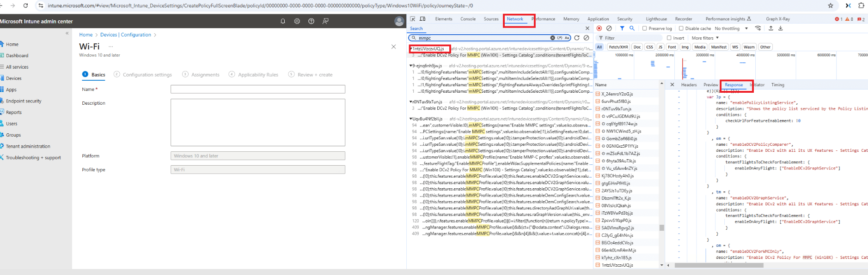Open network search with magnifier icon

click(x=632, y=29)
